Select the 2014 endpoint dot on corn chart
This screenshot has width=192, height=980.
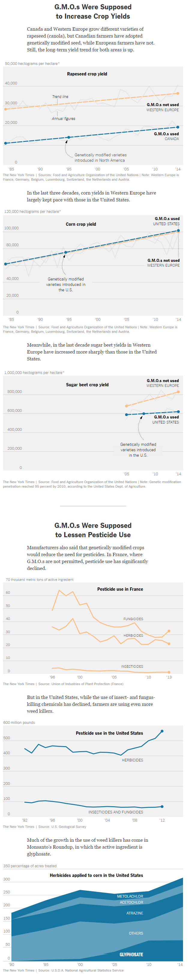point(178,231)
